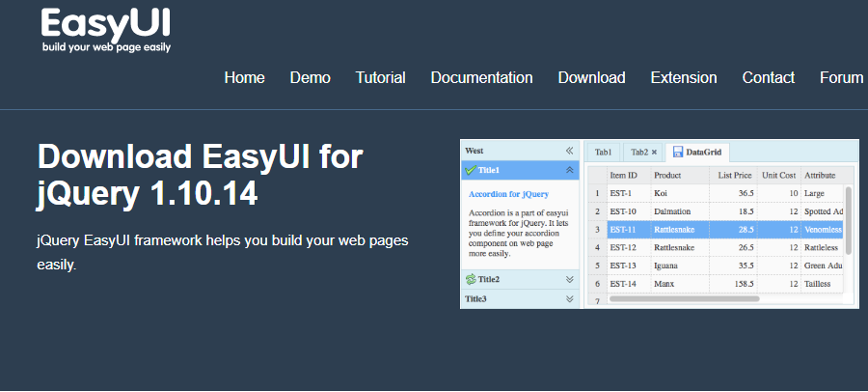Open the Extension page
This screenshot has height=392, width=868.
point(684,77)
